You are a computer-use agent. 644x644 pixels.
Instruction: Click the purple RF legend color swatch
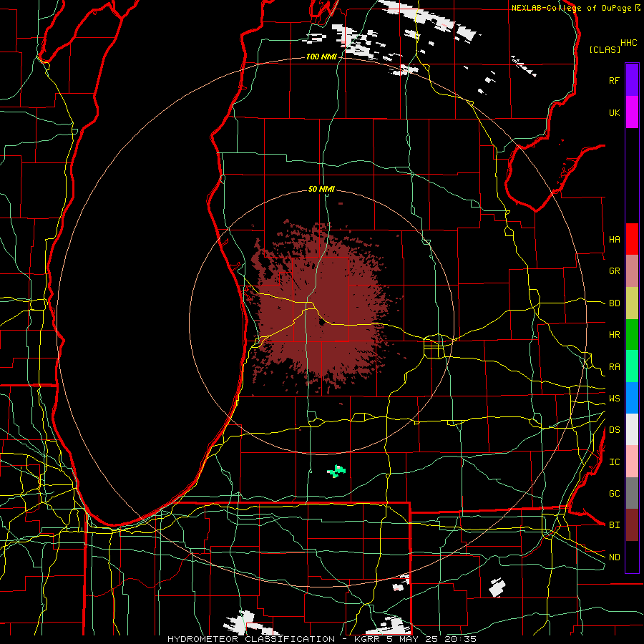coord(632,80)
